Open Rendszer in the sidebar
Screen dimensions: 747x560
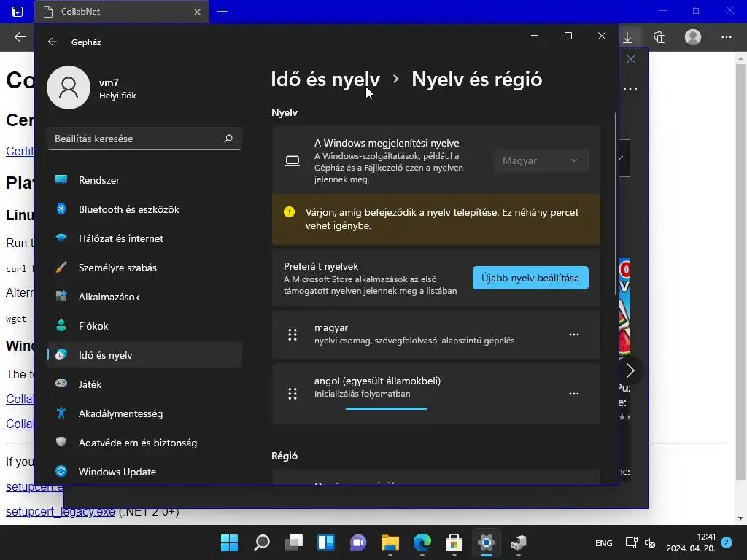click(144, 181)
